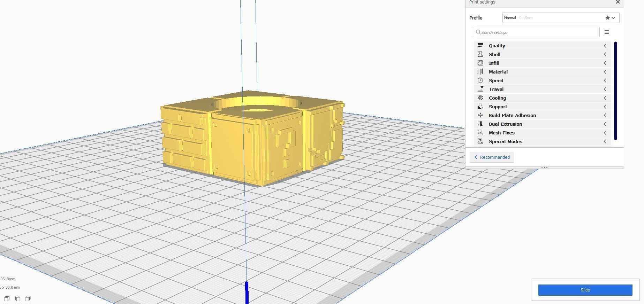Click the Travel category icon

(480, 89)
